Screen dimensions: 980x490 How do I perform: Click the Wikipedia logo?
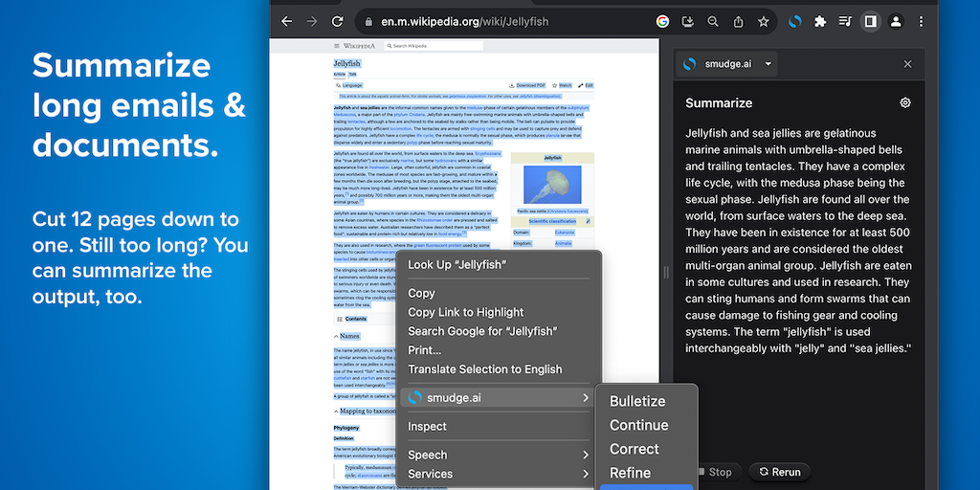(360, 46)
